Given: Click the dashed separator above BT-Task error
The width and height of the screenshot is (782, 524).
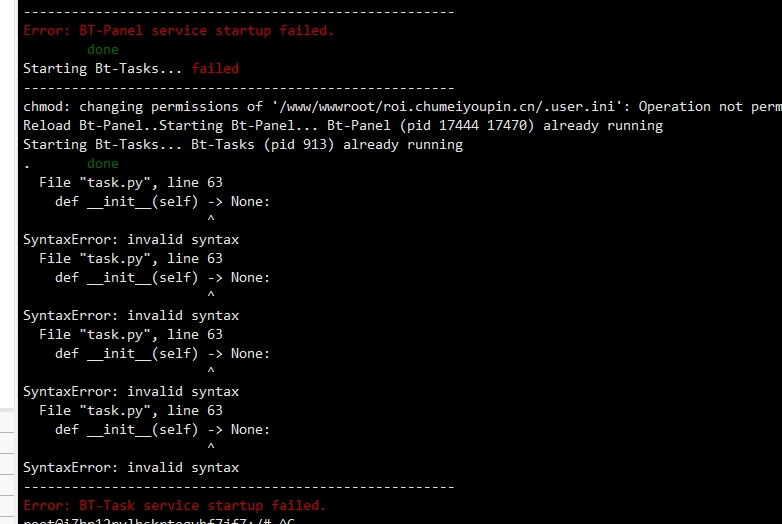Looking at the screenshot, I should [x=238, y=487].
